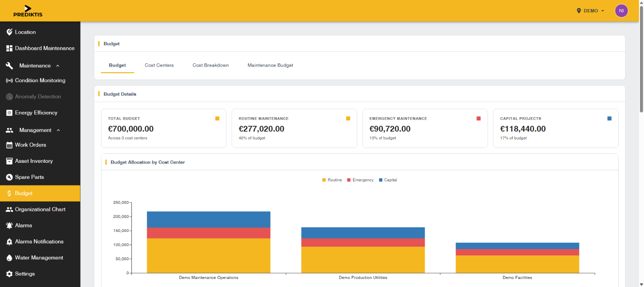Click the Organizational Chart people icon
The image size is (644, 287).
pos(9,209)
